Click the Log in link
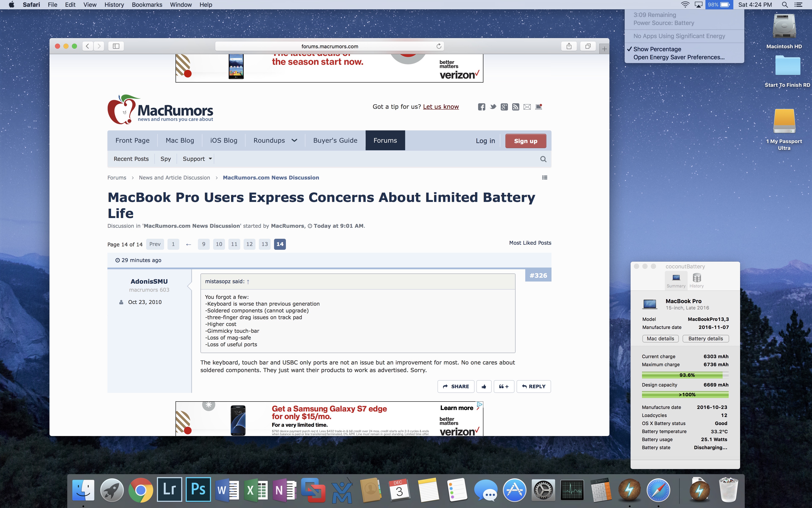This screenshot has width=812, height=508. (485, 141)
